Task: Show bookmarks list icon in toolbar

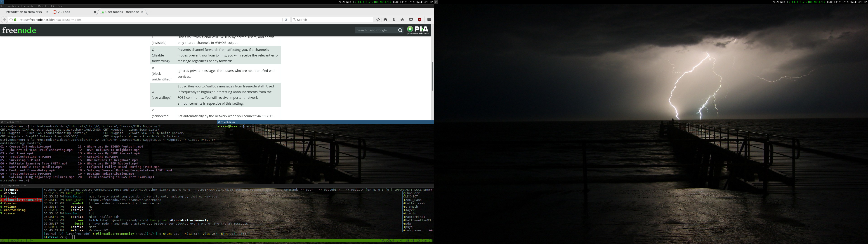Action: coord(385,20)
